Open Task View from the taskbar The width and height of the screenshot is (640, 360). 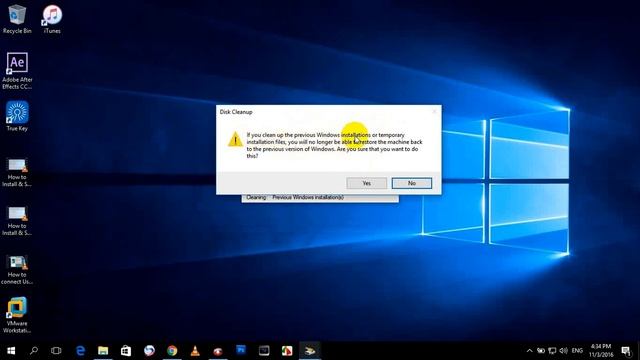click(x=56, y=351)
